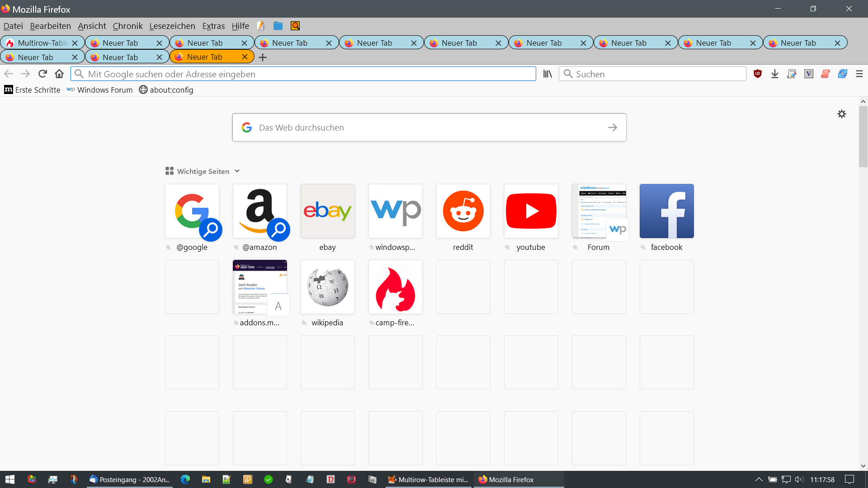This screenshot has height=488, width=868.
Task: Click the blue folder icon in menu bar
Action: click(x=278, y=26)
